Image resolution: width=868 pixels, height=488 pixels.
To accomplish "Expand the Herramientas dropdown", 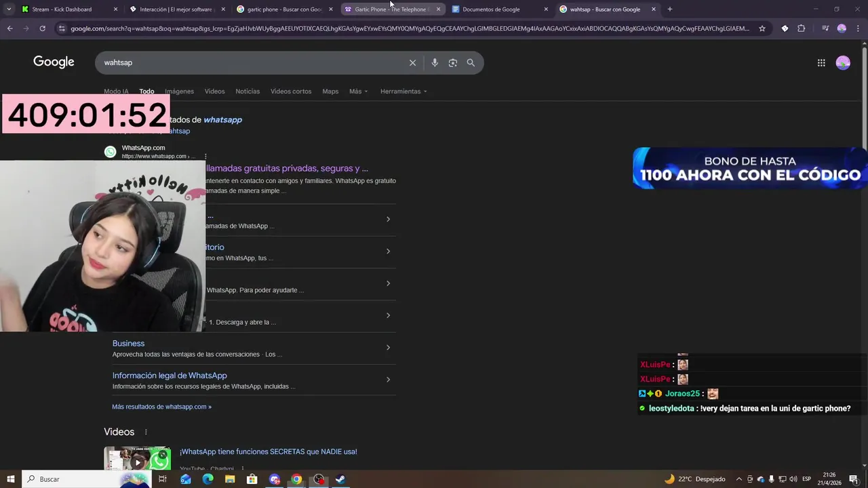I will 403,91.
